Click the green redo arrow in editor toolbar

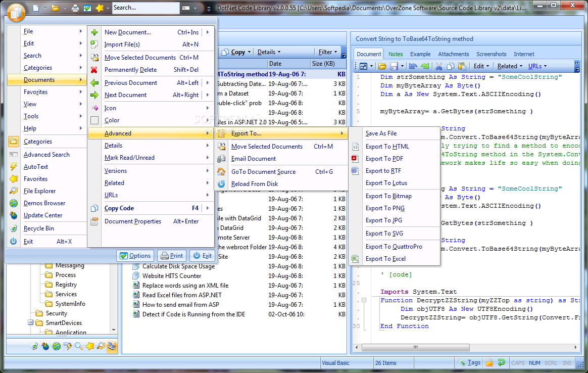point(425,66)
